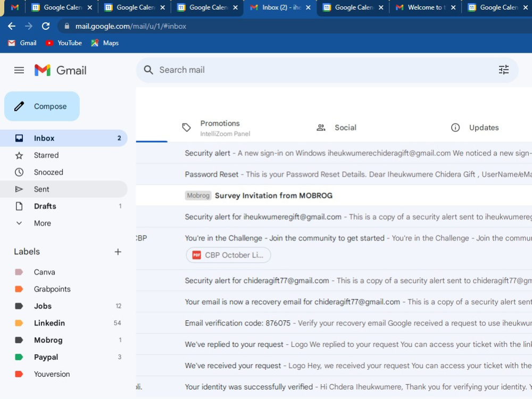Open the CBP October PDF attachment
Screen dimensions: 532x399
point(228,255)
